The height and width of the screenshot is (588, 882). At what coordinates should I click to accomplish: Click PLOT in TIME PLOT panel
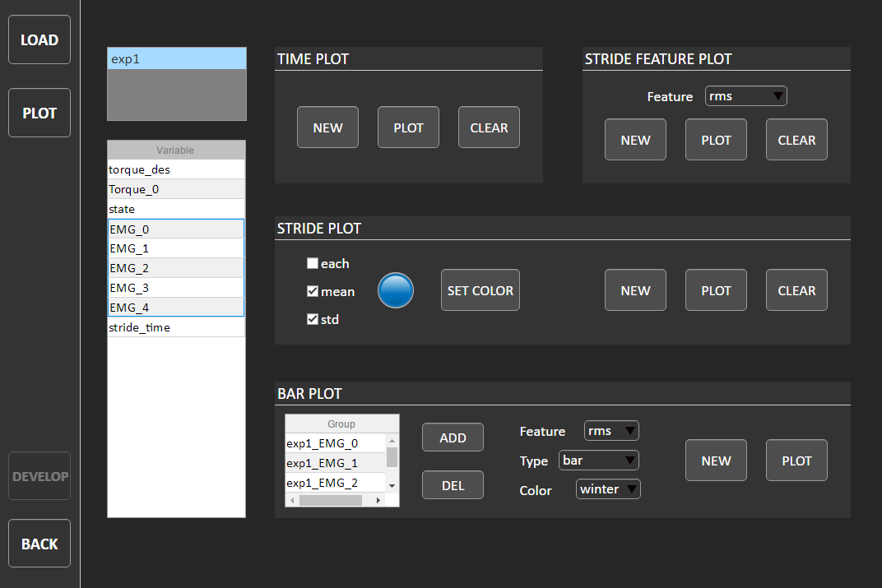pos(408,127)
